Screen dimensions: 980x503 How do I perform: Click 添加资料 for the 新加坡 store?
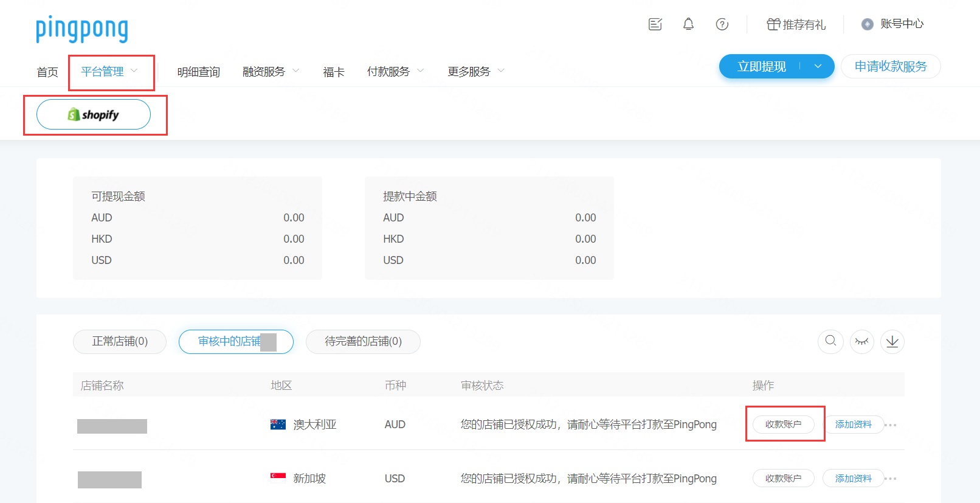coord(853,479)
